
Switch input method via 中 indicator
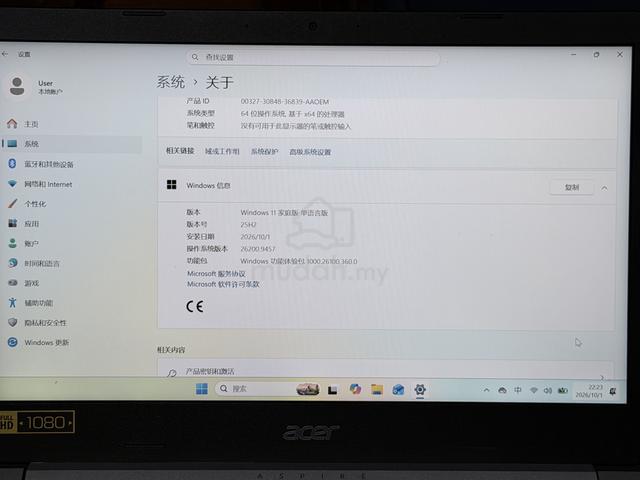coord(518,390)
